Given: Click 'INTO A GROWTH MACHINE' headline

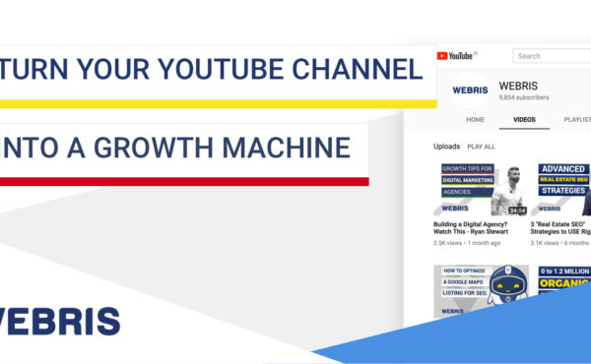Looking at the screenshot, I should 175,148.
